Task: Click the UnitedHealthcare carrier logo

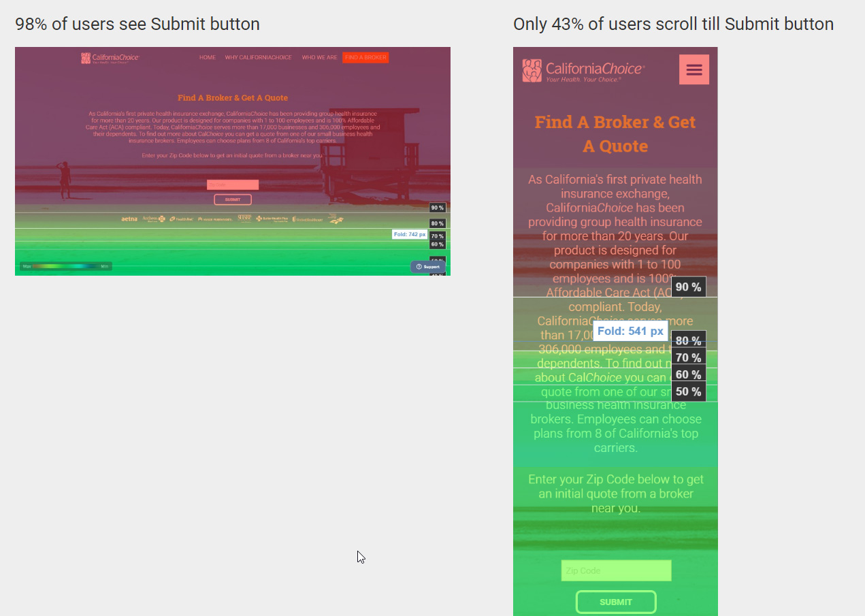Action: click(308, 219)
